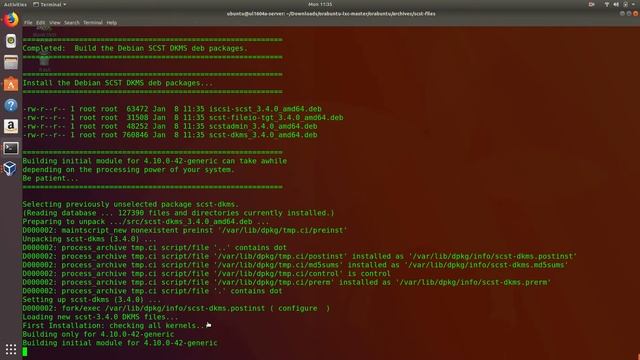Click the scstadmin_3.4.0_amd64.deb filename

click(x=263, y=126)
